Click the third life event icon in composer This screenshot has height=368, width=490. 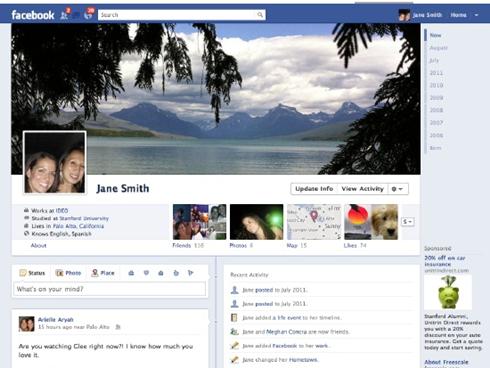(x=161, y=273)
